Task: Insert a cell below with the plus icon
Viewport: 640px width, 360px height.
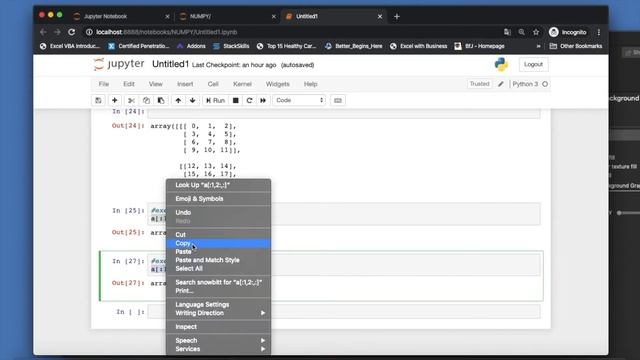Action: (x=115, y=100)
